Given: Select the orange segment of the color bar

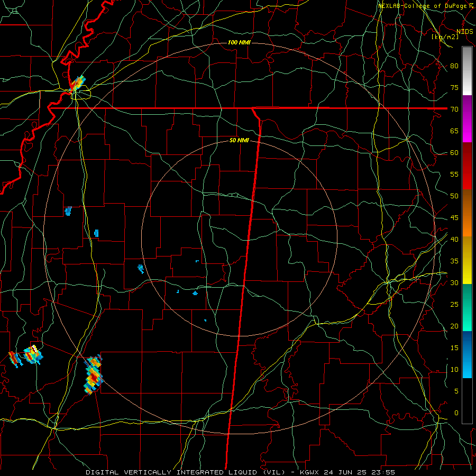Looking at the screenshot, I should [x=467, y=213].
